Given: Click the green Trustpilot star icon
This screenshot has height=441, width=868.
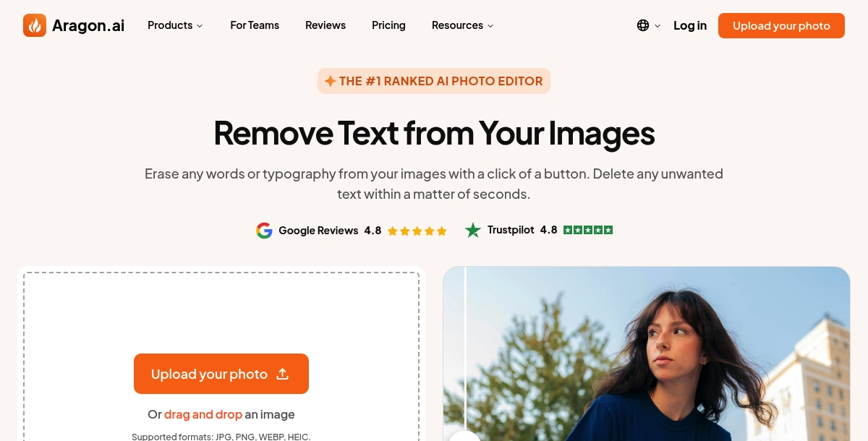Looking at the screenshot, I should (473, 230).
